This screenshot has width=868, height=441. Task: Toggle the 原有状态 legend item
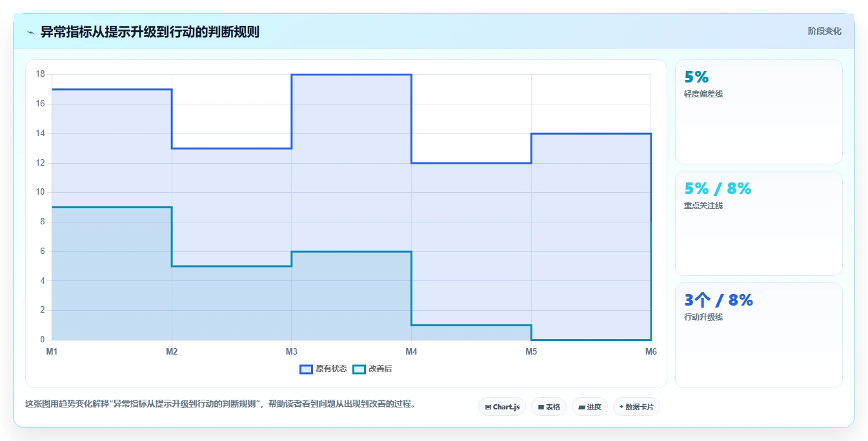click(x=323, y=369)
